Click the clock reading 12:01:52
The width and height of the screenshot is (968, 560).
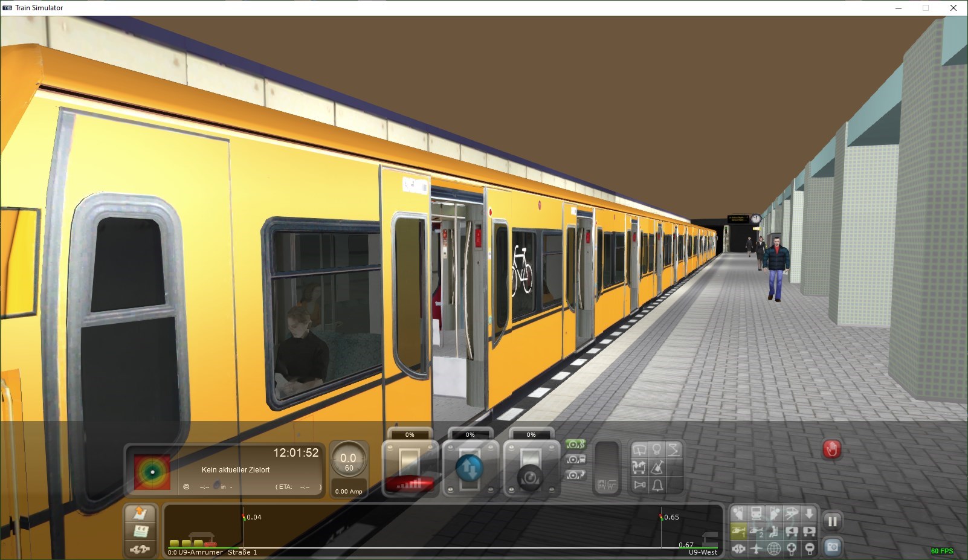(x=296, y=453)
